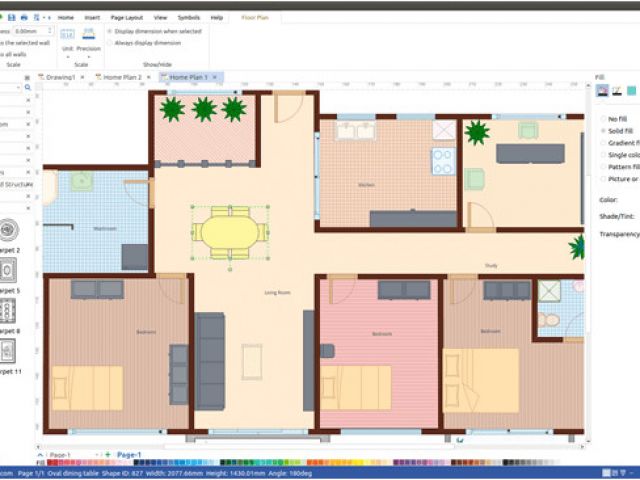This screenshot has width=640, height=480.
Task: Open the Page Layout ribbon tab
Action: pyautogui.click(x=126, y=18)
